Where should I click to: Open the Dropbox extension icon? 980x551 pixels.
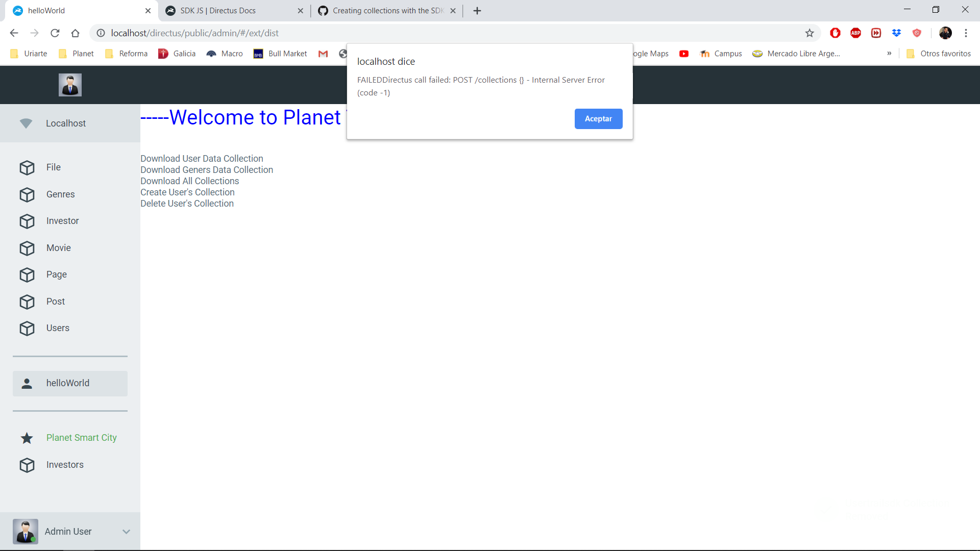896,33
